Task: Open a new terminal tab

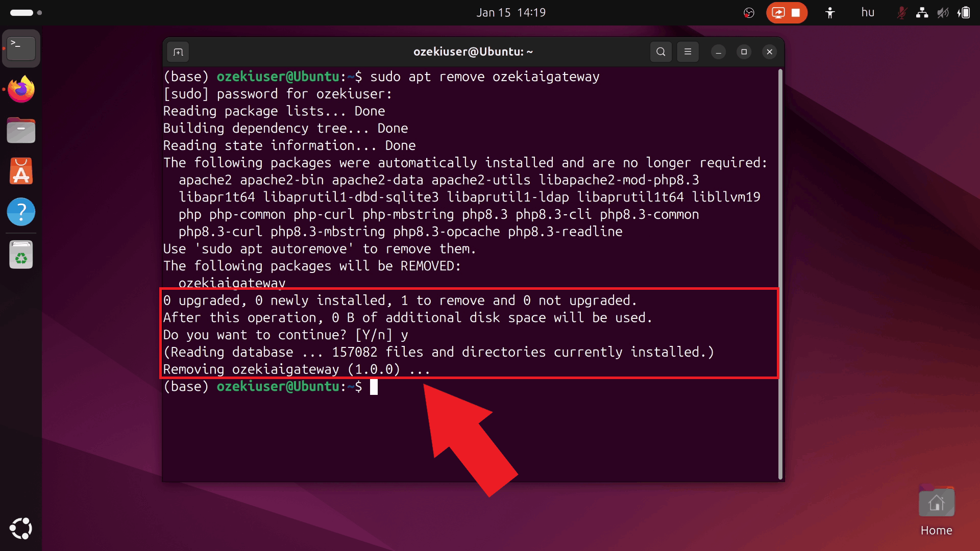Action: pos(178,52)
